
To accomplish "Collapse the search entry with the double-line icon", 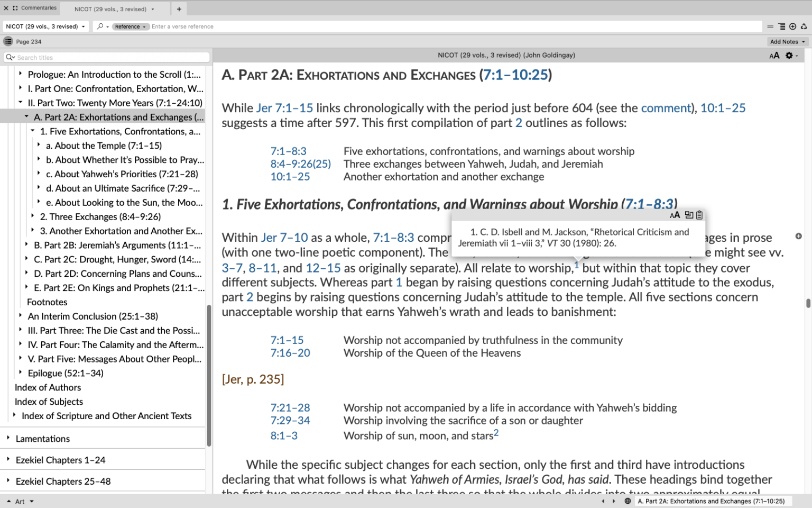I will point(770,26).
